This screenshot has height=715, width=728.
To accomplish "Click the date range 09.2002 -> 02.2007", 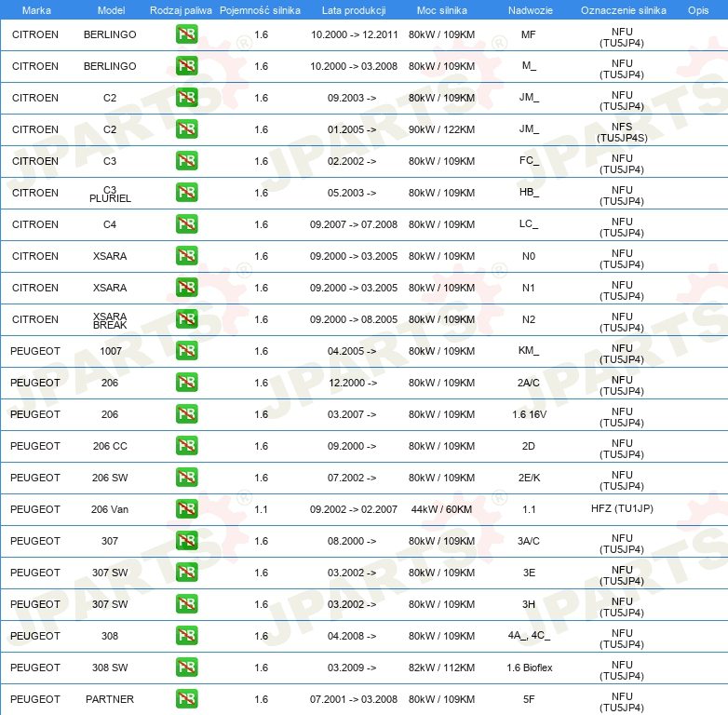I will (x=354, y=509).
